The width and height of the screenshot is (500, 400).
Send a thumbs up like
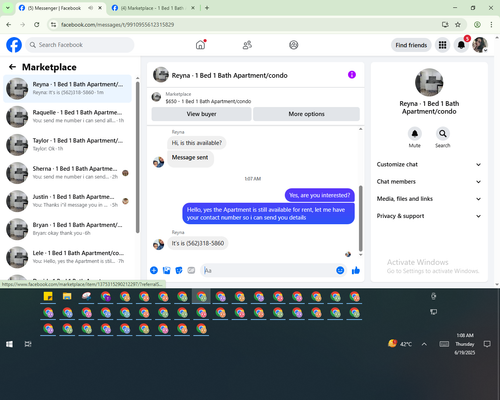point(356,270)
